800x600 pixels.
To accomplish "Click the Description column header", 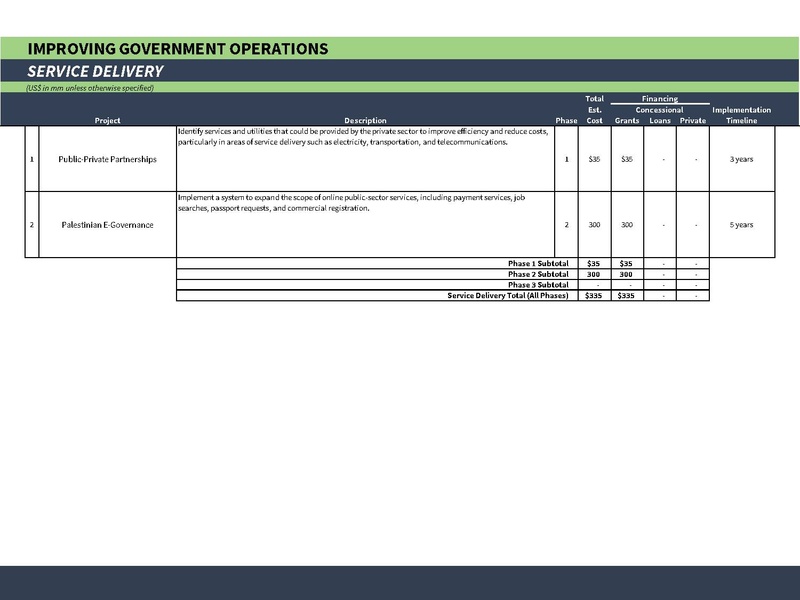I will click(364, 121).
